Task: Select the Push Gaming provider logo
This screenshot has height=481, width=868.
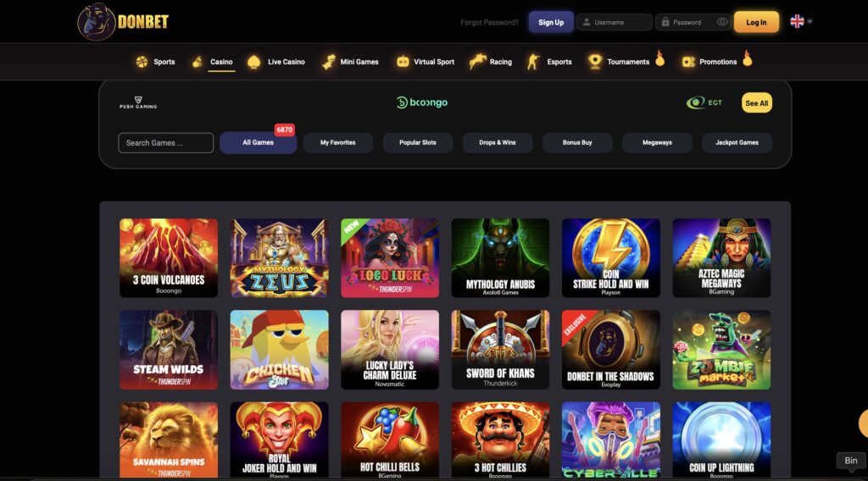Action: point(138,102)
